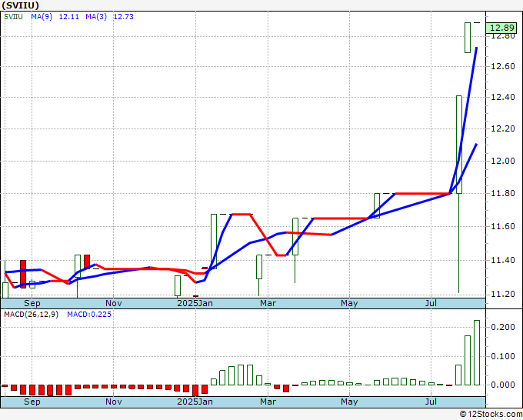523x420 pixels.
Task: Click the 11.60 price axis value
Action: pyautogui.click(x=503, y=226)
